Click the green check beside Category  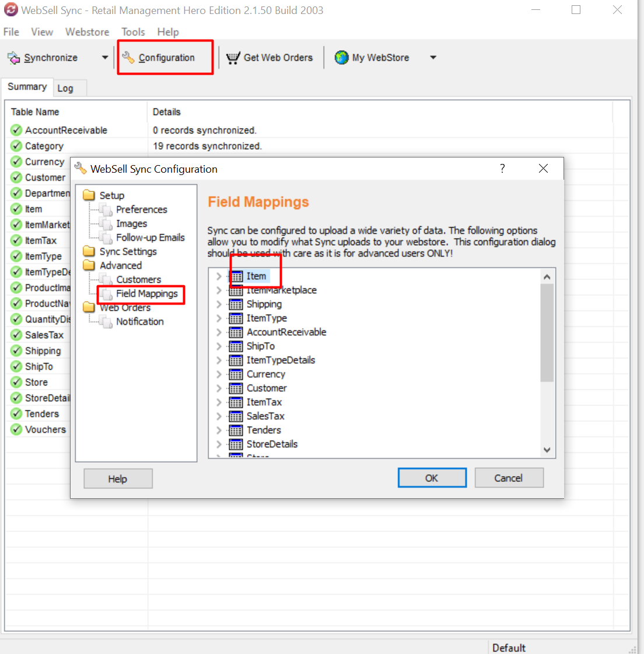(16, 146)
